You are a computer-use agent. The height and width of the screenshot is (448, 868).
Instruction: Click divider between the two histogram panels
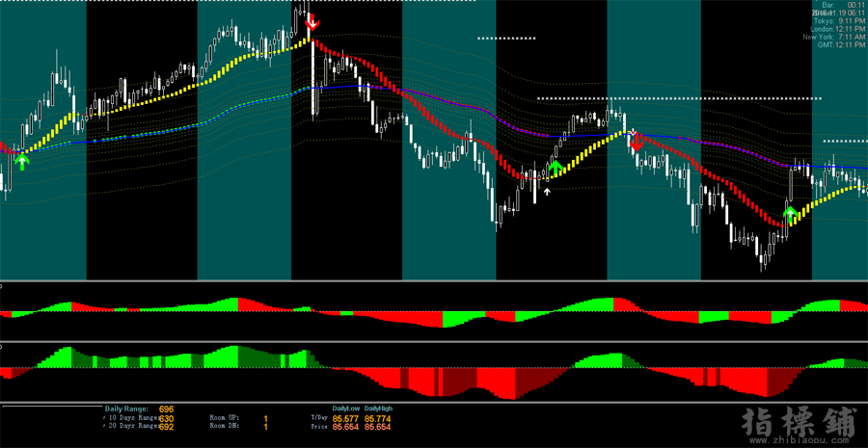[x=434, y=340]
